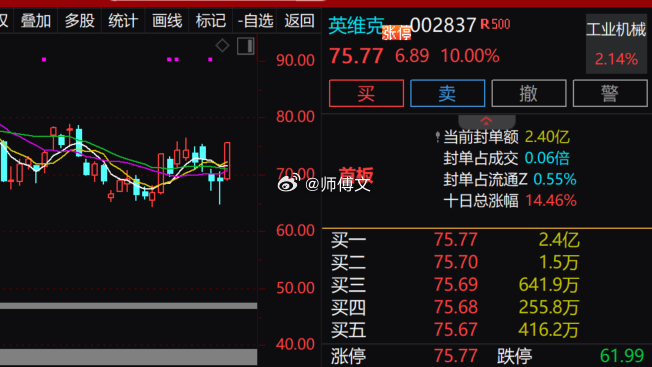Click the 封单占流通Z 0.55% row

pos(510,179)
